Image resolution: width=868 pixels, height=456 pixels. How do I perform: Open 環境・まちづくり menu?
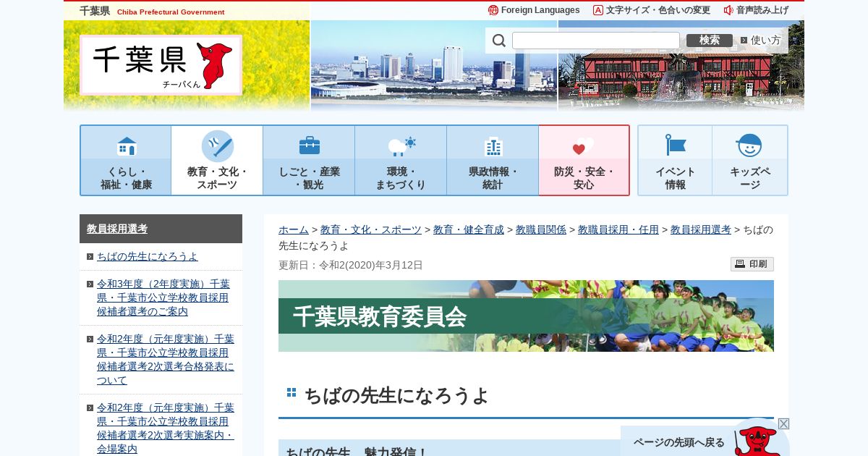tap(401, 160)
